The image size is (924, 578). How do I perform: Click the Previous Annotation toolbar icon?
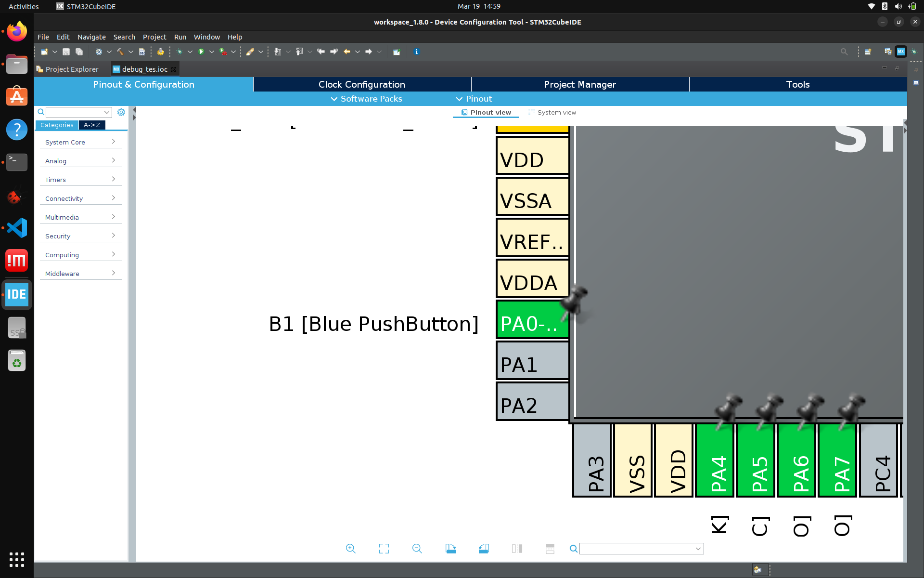(x=299, y=52)
